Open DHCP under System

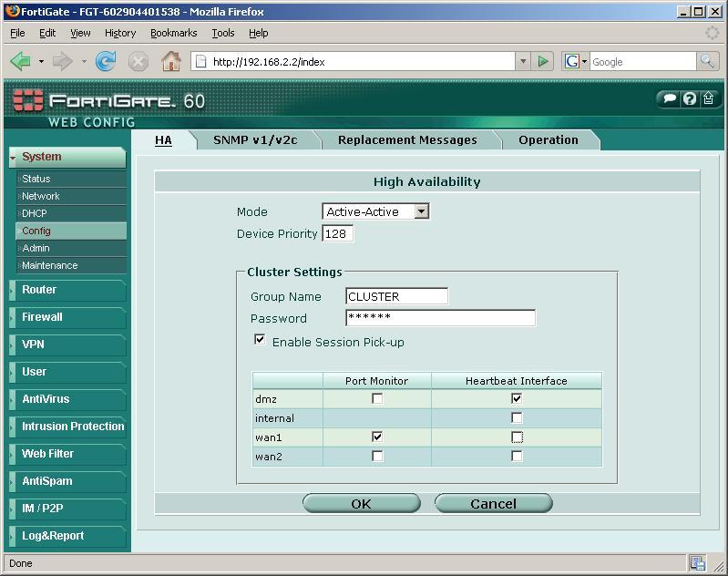tap(71, 213)
